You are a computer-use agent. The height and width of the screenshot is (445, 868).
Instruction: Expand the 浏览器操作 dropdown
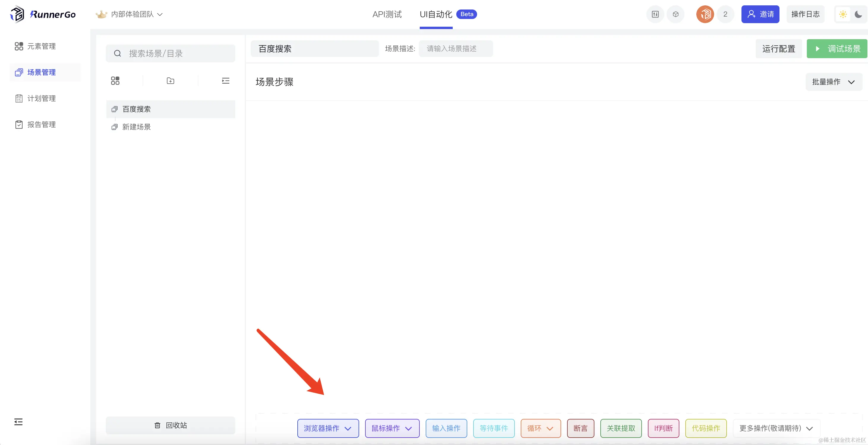tap(328, 428)
